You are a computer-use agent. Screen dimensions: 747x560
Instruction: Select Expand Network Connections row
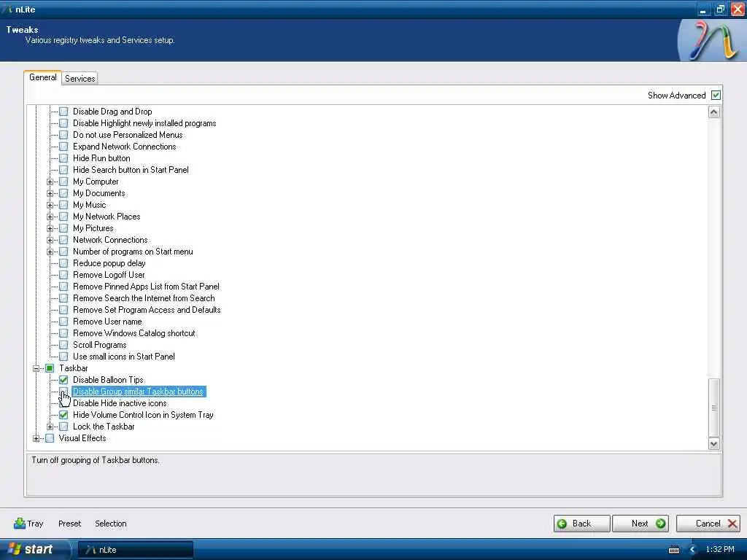pyautogui.click(x=124, y=147)
